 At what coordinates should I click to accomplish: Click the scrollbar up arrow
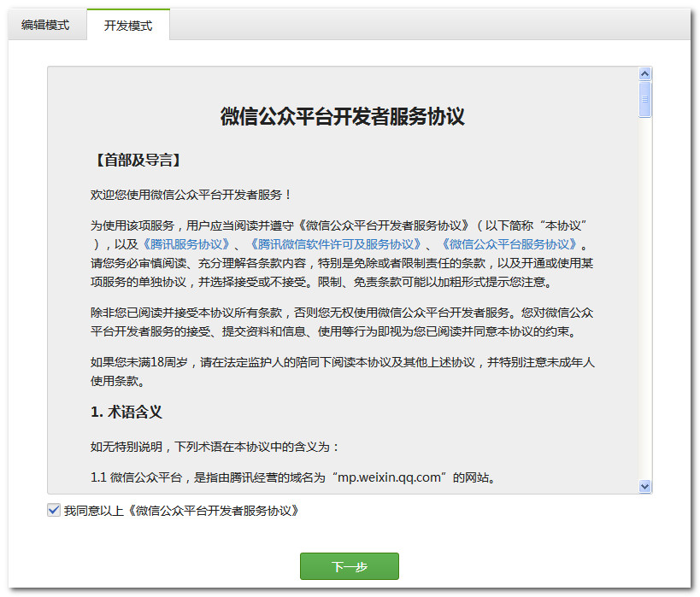644,73
